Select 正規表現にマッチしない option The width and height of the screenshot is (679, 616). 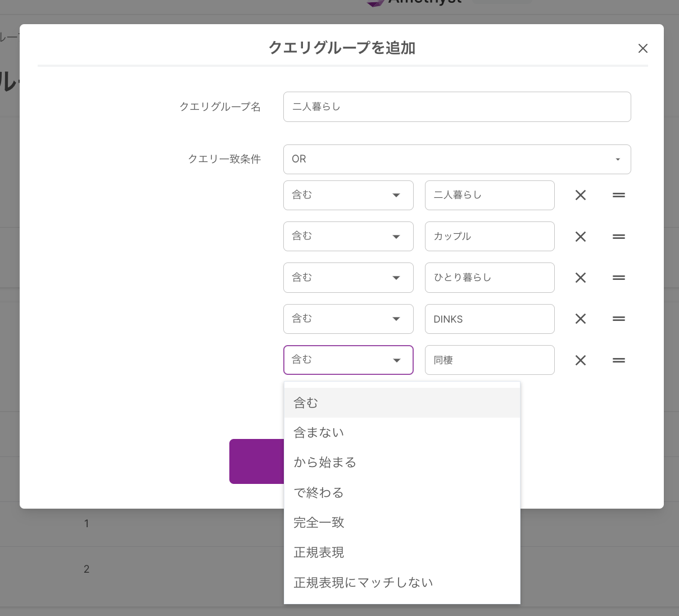click(x=402, y=583)
